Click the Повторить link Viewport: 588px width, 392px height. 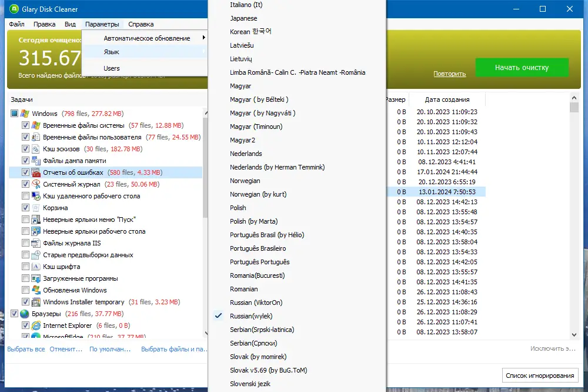(x=450, y=74)
